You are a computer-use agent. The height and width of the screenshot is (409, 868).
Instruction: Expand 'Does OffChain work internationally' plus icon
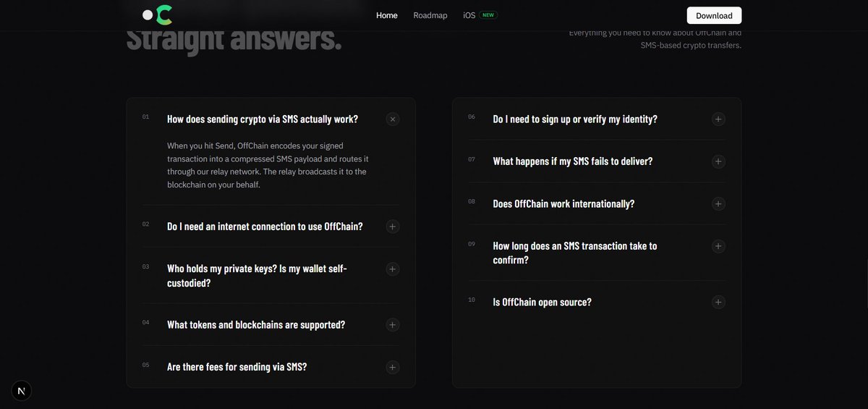[x=718, y=203]
